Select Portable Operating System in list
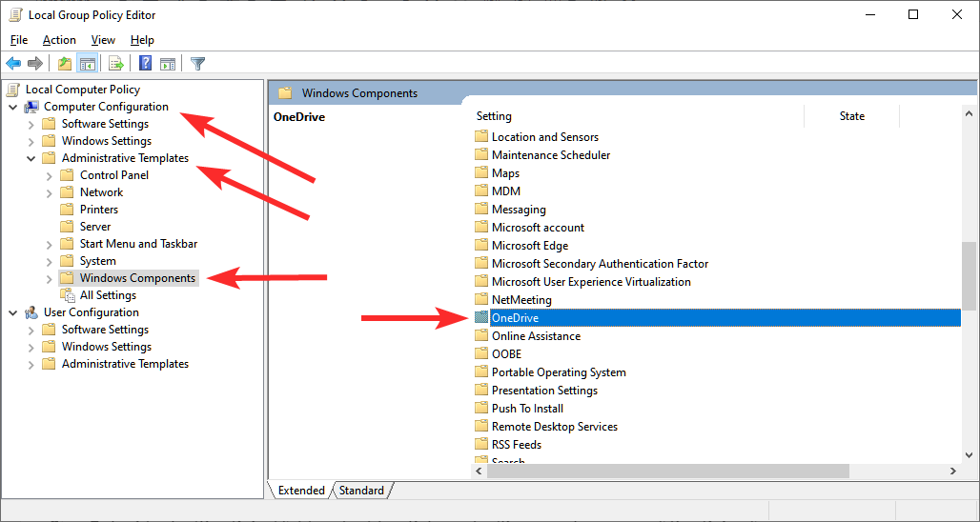 (x=559, y=372)
